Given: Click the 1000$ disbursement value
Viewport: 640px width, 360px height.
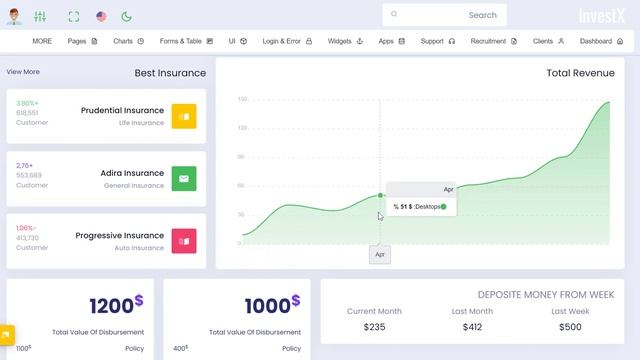Looking at the screenshot, I should [272, 305].
